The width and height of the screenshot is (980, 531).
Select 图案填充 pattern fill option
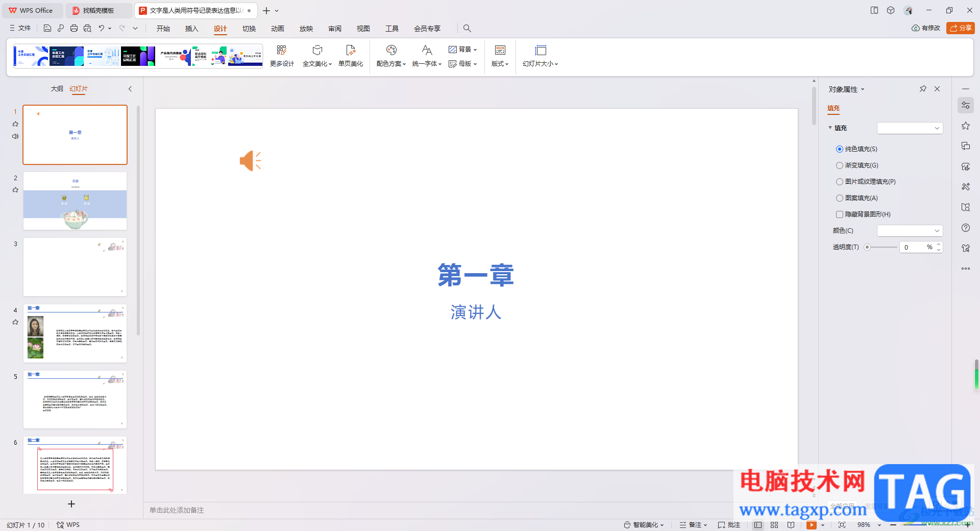[857, 198]
